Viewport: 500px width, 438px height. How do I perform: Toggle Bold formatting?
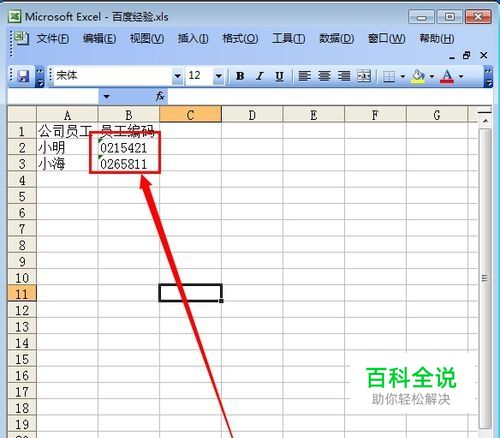click(240, 76)
